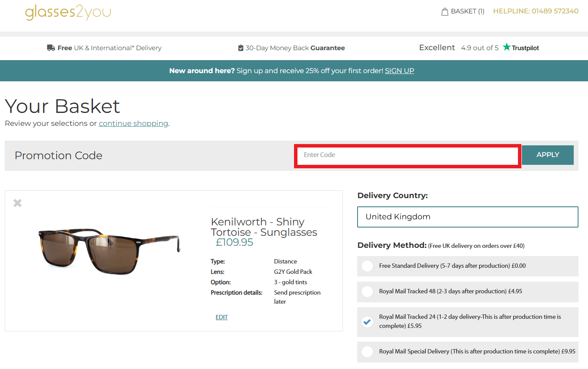The image size is (588, 369).
Task: Click the 'Promotion Code' label
Action: pos(58,156)
